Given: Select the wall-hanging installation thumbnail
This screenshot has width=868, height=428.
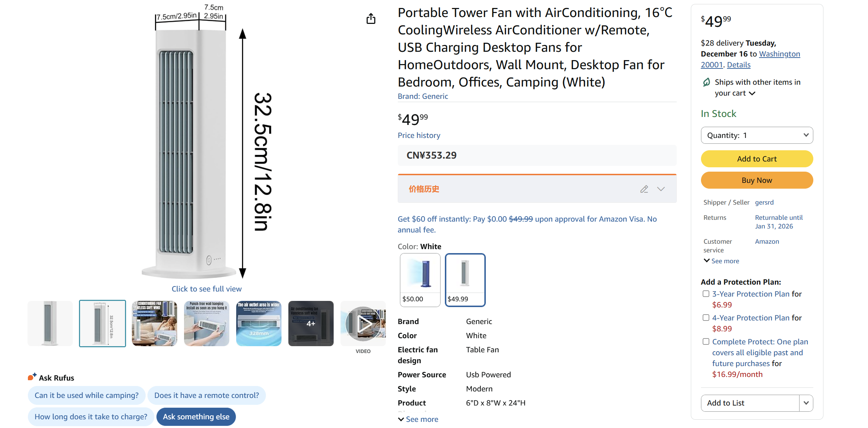Looking at the screenshot, I should pos(207,323).
